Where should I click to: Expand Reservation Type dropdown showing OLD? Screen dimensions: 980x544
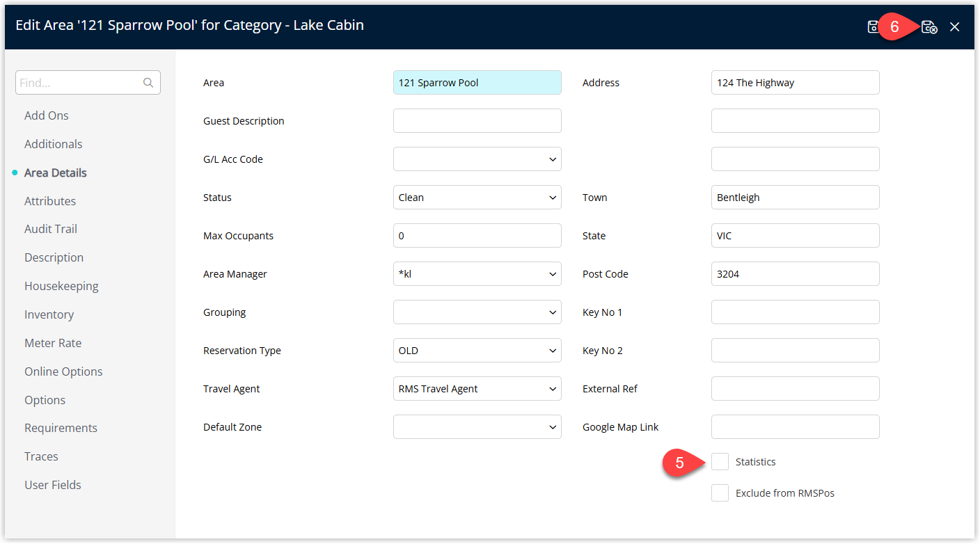(x=477, y=351)
